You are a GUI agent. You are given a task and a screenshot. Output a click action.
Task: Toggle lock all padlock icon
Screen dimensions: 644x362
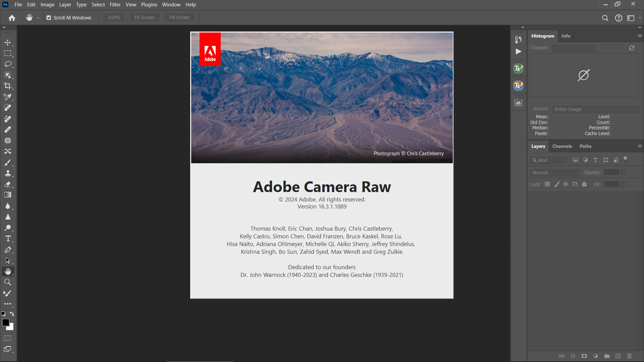tap(584, 184)
